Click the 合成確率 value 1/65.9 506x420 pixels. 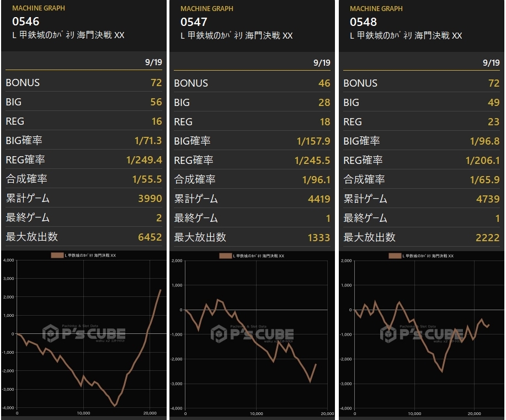(484, 179)
